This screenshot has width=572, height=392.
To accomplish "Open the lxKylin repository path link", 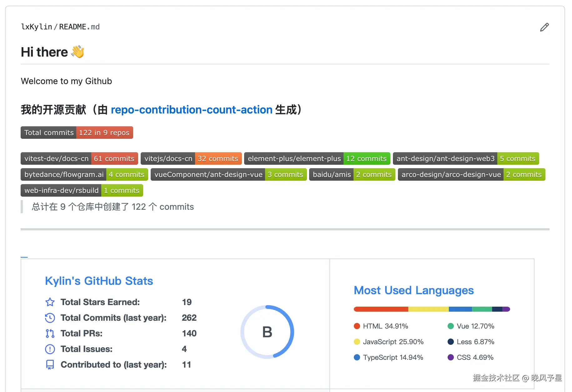I will [x=37, y=27].
